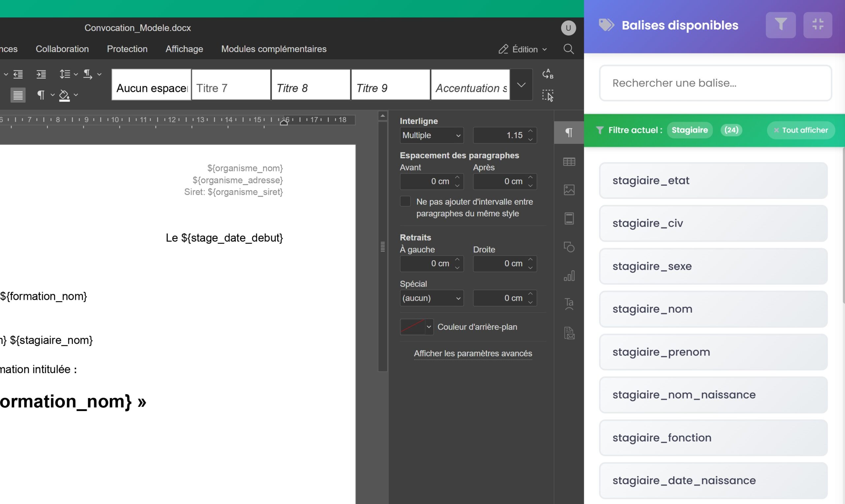Click the justify alignment icon

point(18,95)
